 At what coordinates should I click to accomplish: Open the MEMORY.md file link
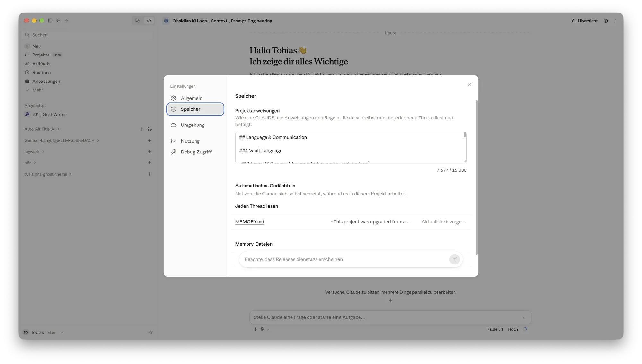[249, 222]
